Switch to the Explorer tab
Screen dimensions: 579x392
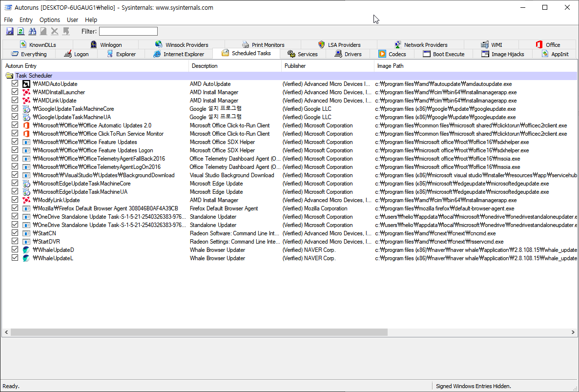pyautogui.click(x=122, y=54)
